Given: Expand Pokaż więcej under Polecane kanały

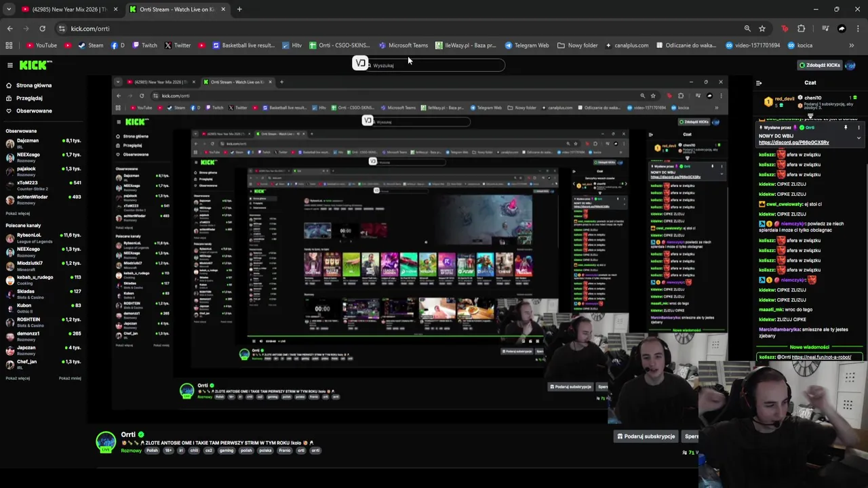Looking at the screenshot, I should pyautogui.click(x=18, y=378).
